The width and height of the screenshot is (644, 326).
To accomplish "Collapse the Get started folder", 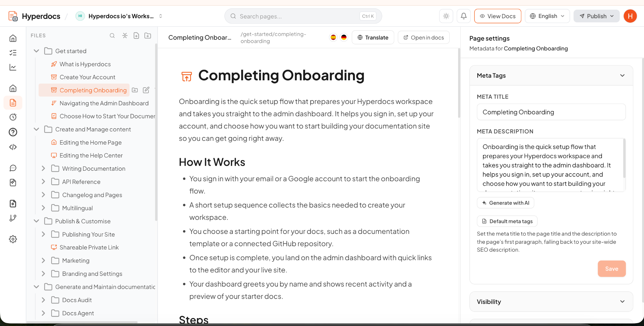I will [36, 51].
